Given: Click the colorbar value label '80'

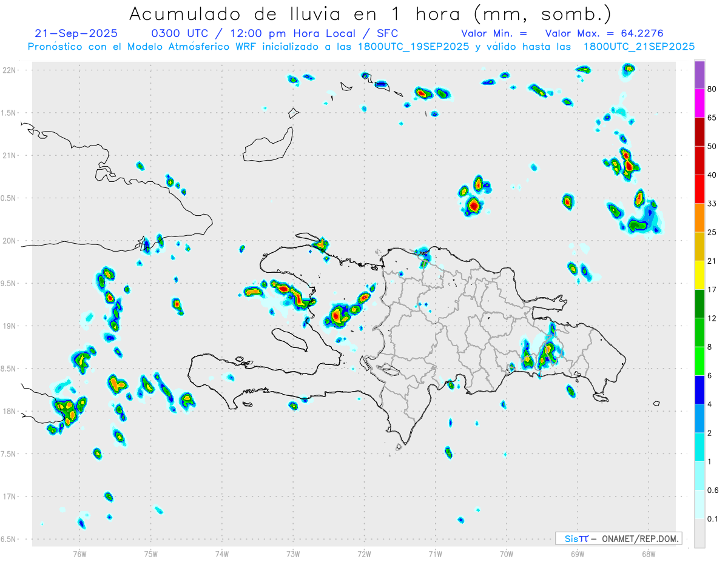Looking at the screenshot, I should 712,89.
